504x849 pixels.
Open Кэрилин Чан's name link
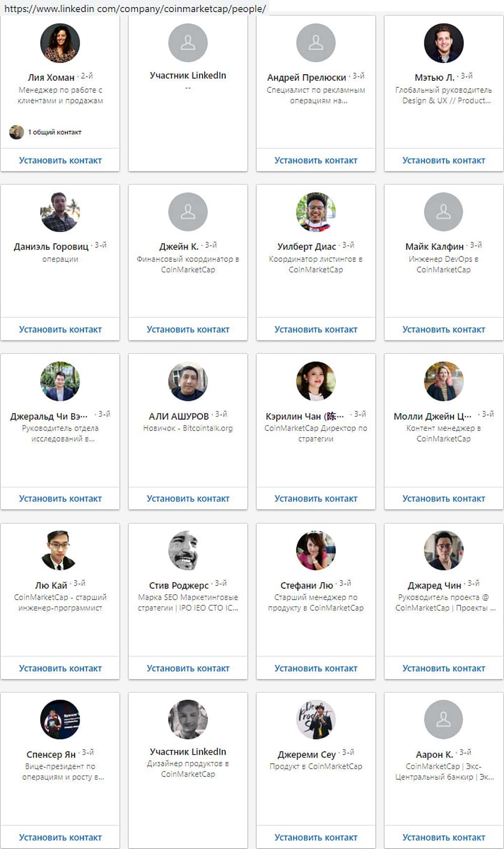tap(304, 416)
